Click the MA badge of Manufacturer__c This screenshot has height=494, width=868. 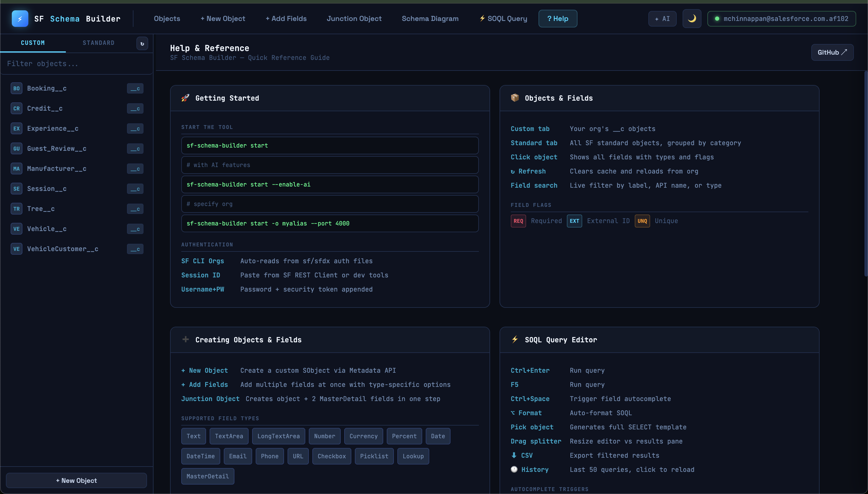pos(16,169)
